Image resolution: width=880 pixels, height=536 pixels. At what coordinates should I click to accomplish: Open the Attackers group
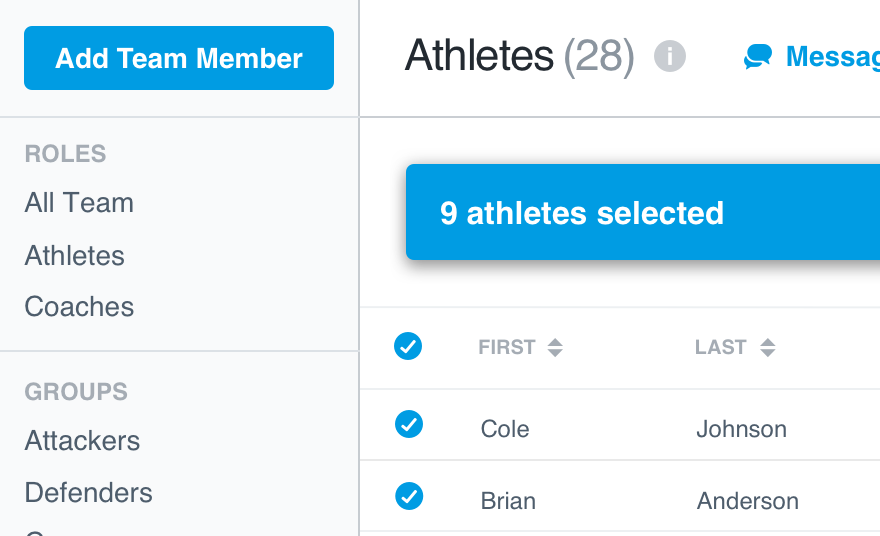click(82, 441)
